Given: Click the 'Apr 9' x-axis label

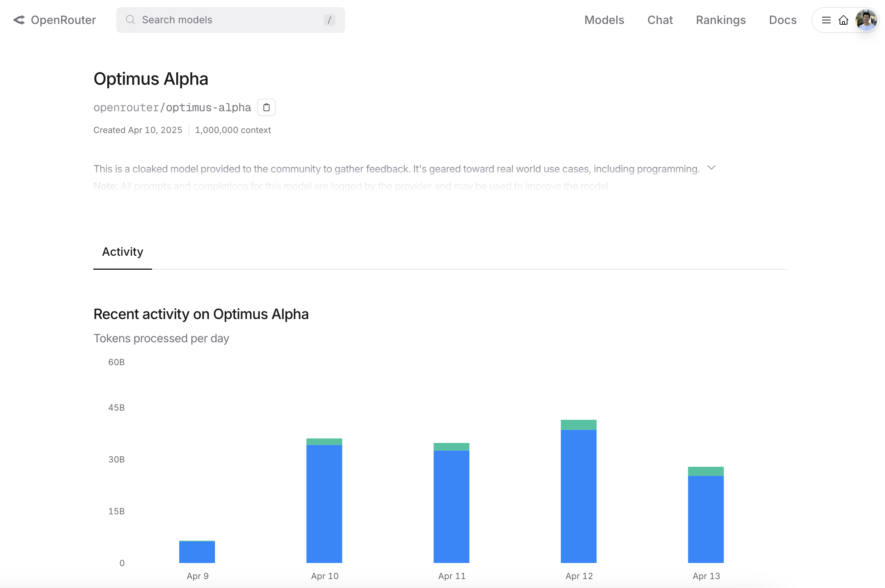Looking at the screenshot, I should pos(197,576).
